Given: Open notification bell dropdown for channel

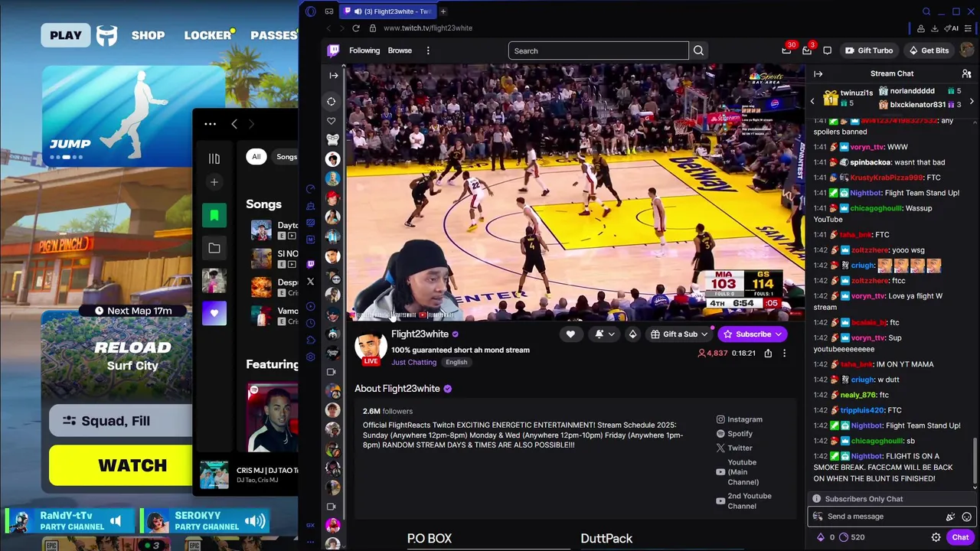Looking at the screenshot, I should (604, 334).
